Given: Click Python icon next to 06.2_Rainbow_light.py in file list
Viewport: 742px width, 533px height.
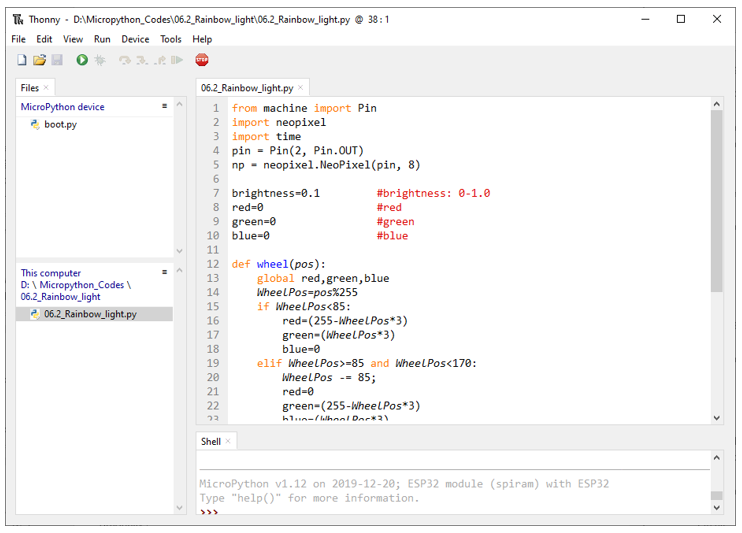Looking at the screenshot, I should [x=35, y=314].
